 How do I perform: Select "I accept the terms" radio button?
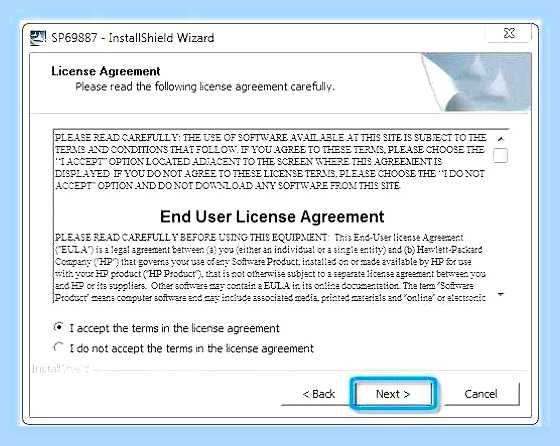59,327
